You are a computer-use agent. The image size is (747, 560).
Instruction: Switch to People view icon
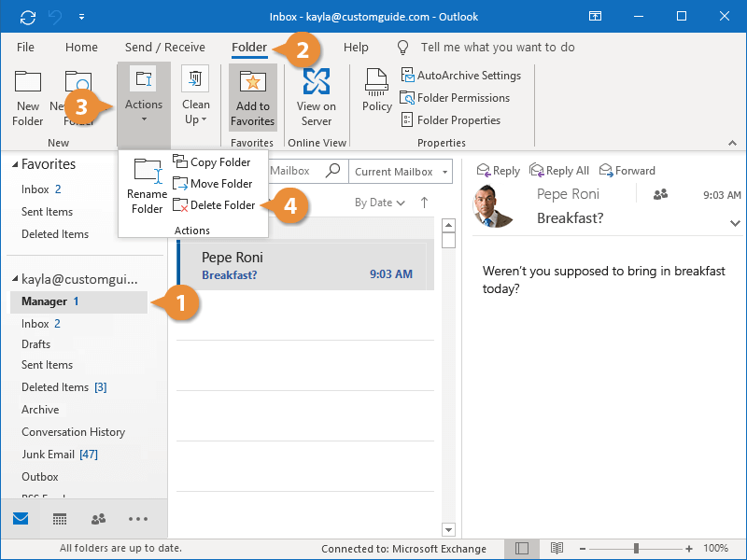click(98, 519)
